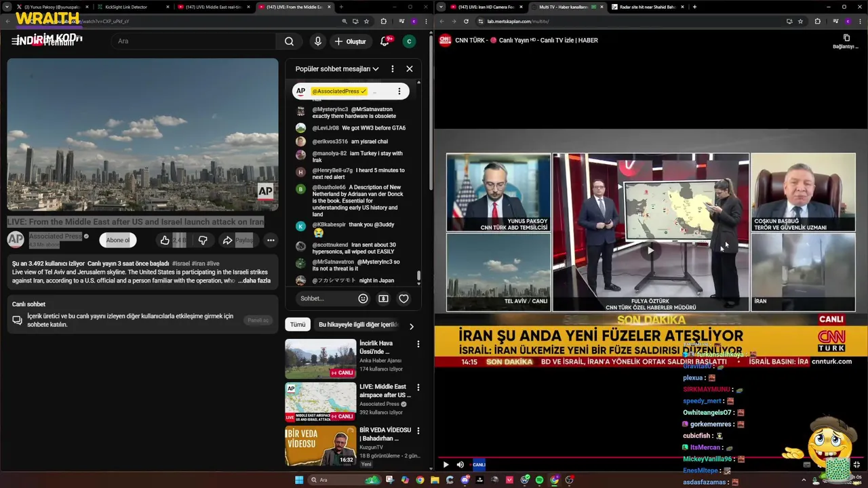
Task: Open new tab in right Chrome window
Action: (x=694, y=7)
